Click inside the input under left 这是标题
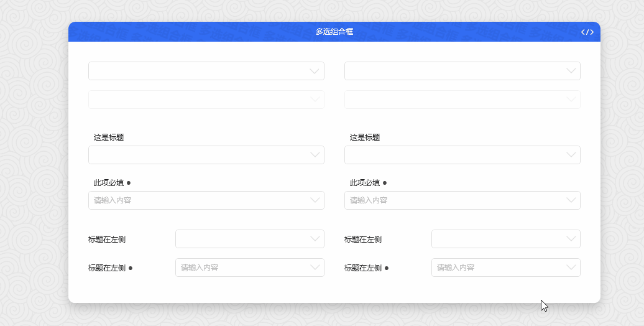 coord(206,155)
